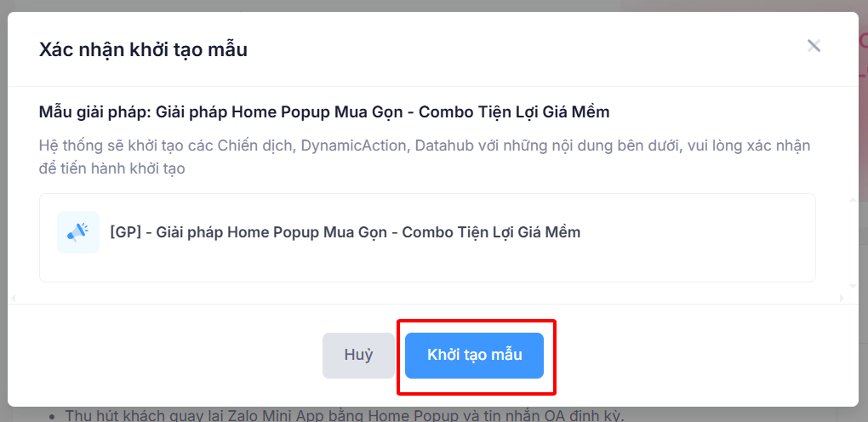The height and width of the screenshot is (422, 868).
Task: Click the megaphone campaign icon
Action: tap(78, 232)
